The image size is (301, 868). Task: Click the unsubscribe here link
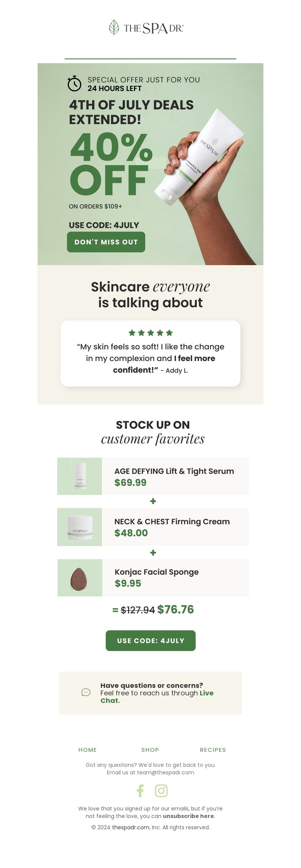coord(189,816)
